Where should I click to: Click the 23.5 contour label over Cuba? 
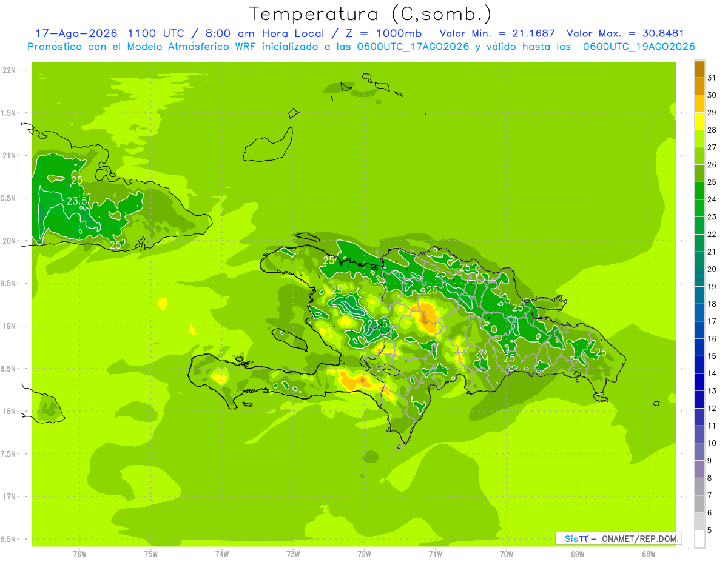(76, 201)
